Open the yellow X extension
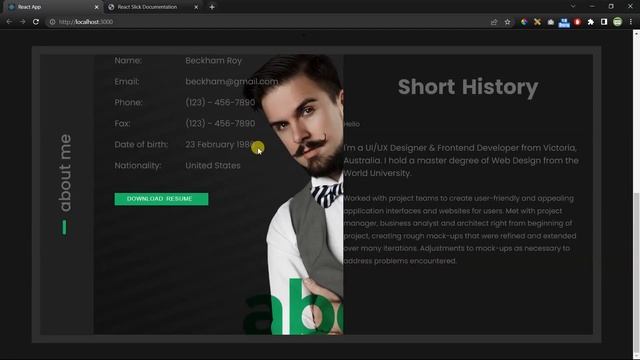 [x=537, y=22]
